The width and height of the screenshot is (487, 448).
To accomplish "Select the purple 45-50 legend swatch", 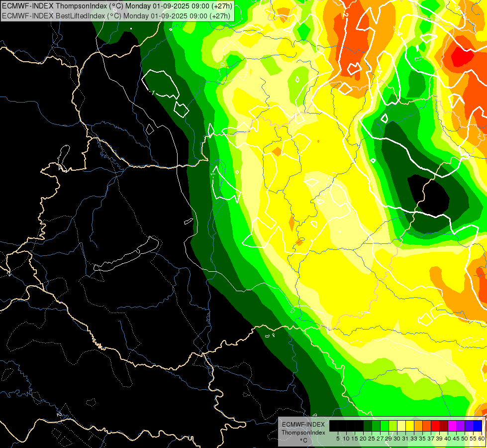I will click(x=461, y=426).
